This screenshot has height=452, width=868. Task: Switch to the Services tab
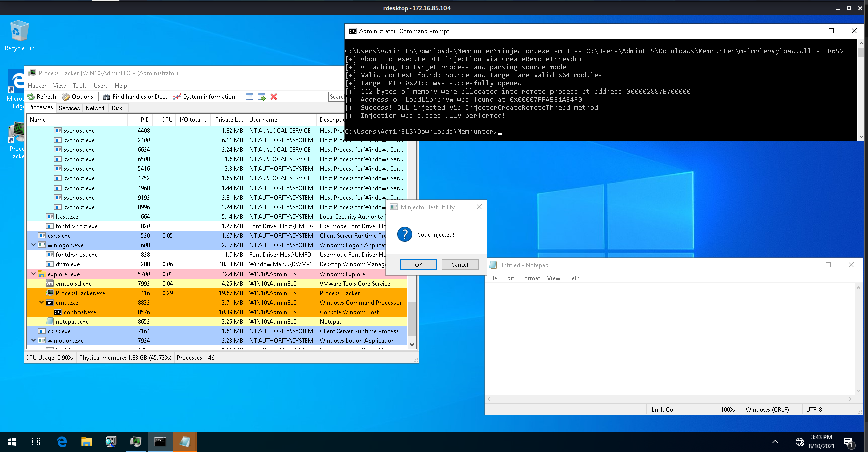pyautogui.click(x=69, y=108)
